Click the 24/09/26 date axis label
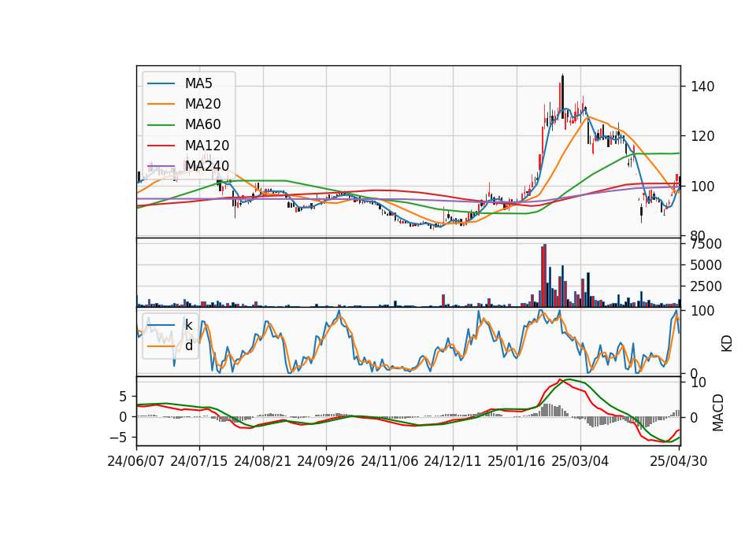Image resolution: width=756 pixels, height=543 pixels. coord(326,461)
